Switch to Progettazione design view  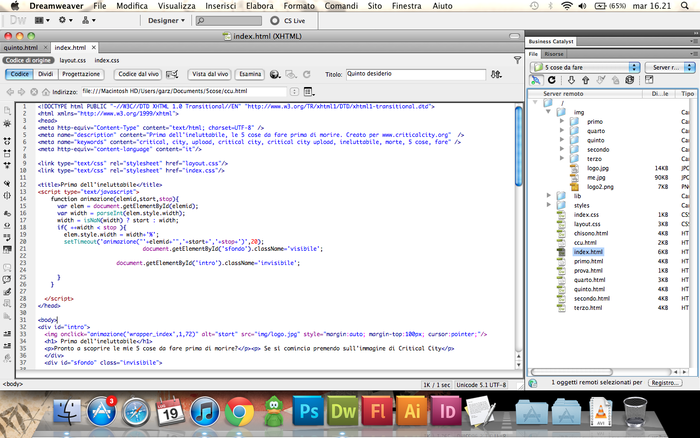tap(81, 74)
